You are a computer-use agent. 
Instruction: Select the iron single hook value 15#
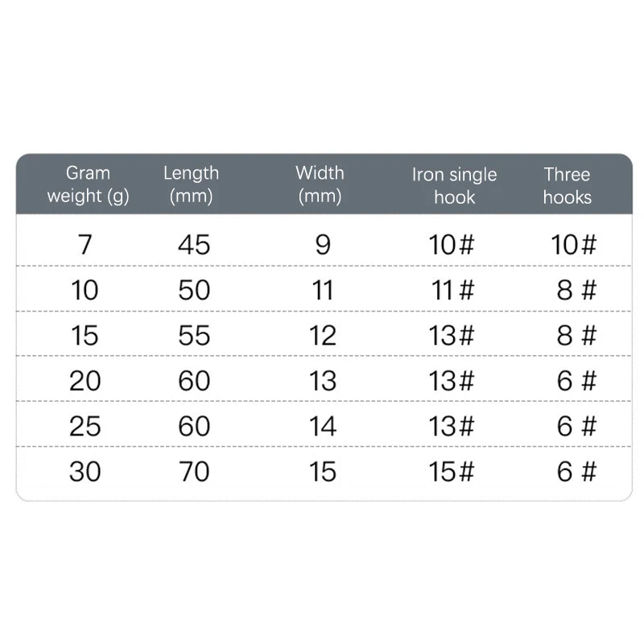(452, 471)
